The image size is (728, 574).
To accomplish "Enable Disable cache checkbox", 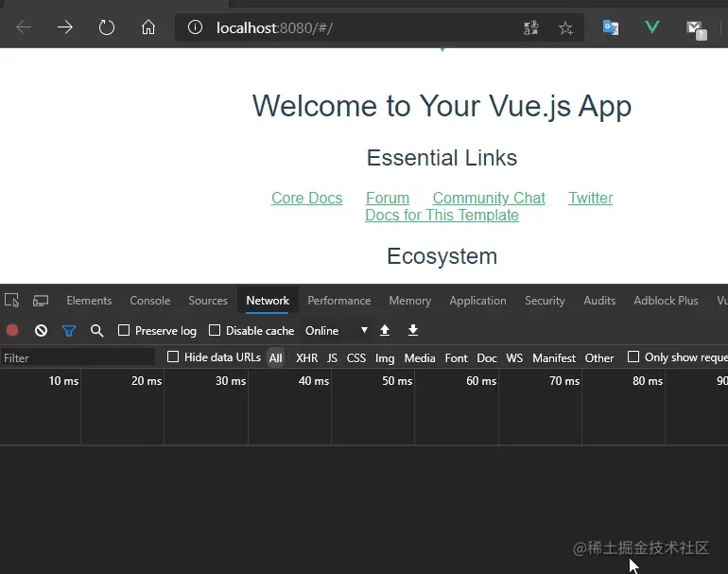I will tap(215, 330).
